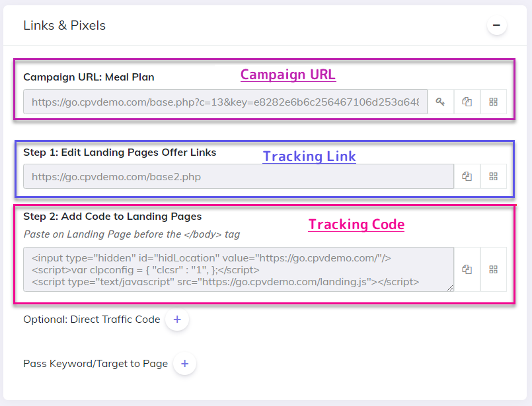The width and height of the screenshot is (532, 406).
Task: Click the Campaign URL: Meal Plan heading
Action: tap(89, 77)
